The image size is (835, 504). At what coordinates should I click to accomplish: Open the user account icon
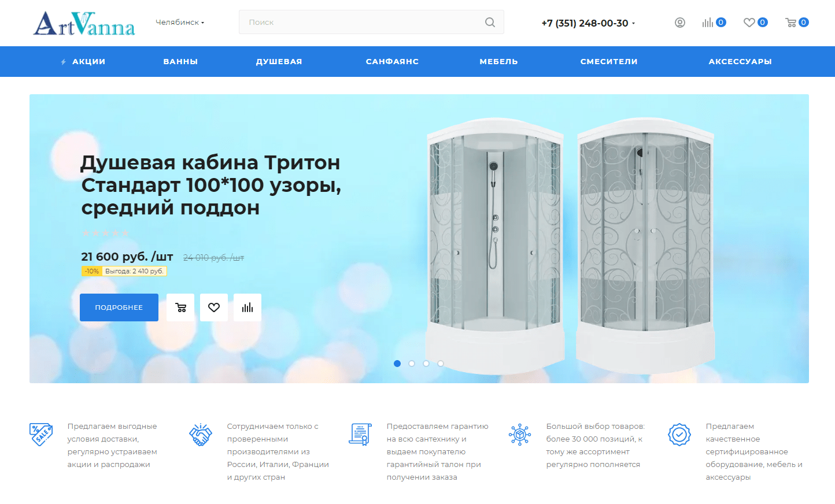(679, 23)
